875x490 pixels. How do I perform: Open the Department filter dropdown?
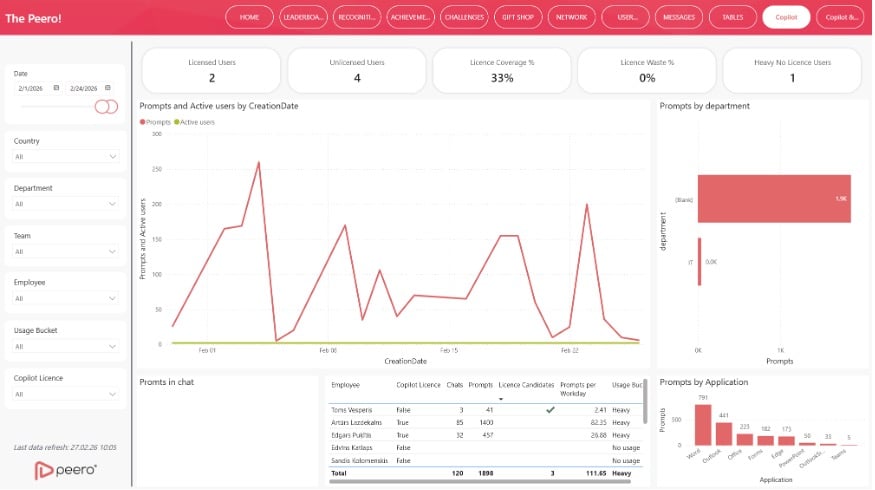coord(66,204)
